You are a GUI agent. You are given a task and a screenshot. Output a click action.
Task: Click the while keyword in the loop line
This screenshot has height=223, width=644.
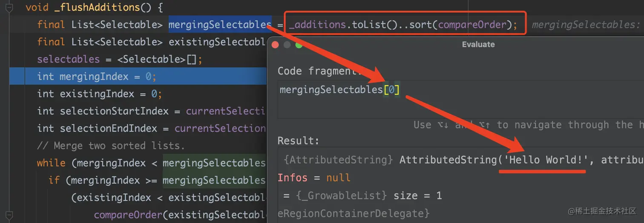(51, 163)
